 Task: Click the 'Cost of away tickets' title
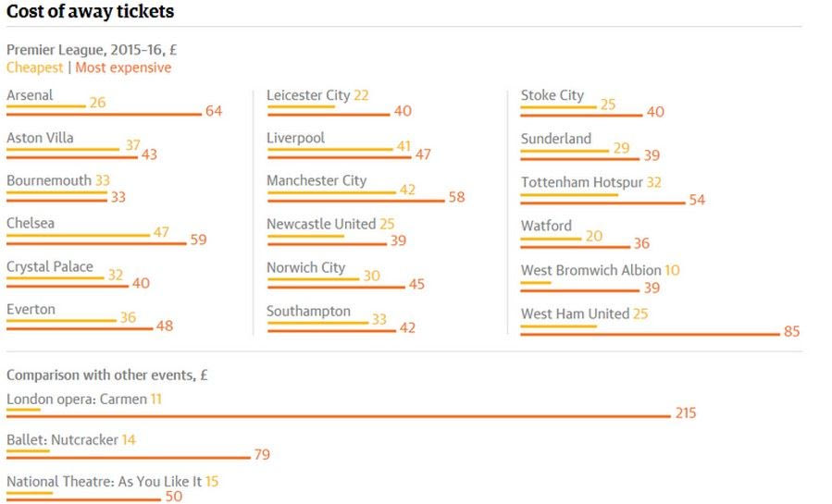click(x=90, y=12)
